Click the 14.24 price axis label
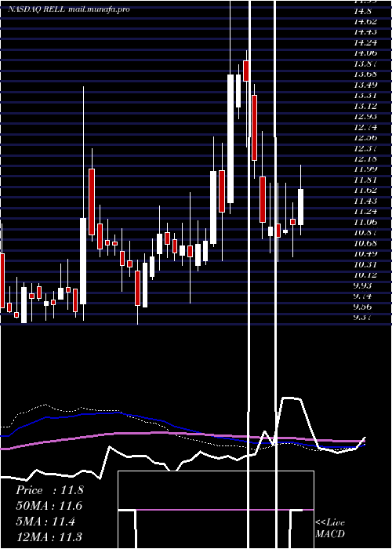The width and height of the screenshot is (392, 549). coord(365,42)
